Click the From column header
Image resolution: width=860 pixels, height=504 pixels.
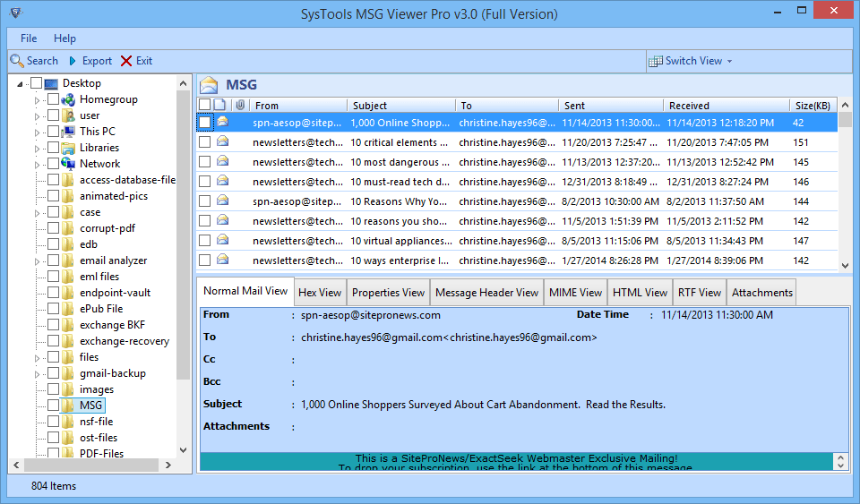[297, 105]
